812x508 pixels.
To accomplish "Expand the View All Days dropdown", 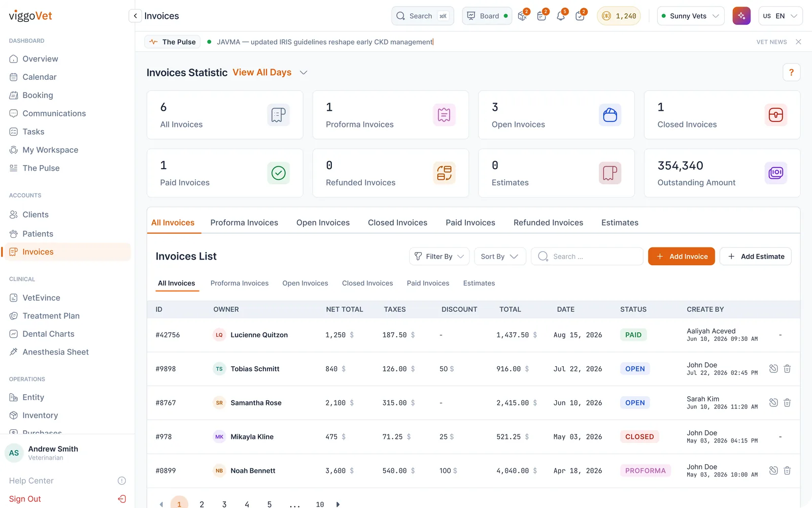I will (x=270, y=73).
